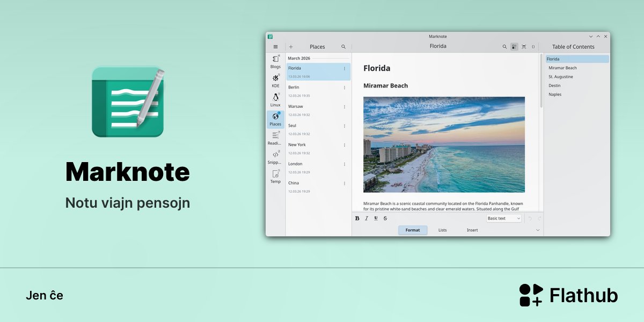Toggle italic formatting
The image size is (644, 322).
point(367,218)
